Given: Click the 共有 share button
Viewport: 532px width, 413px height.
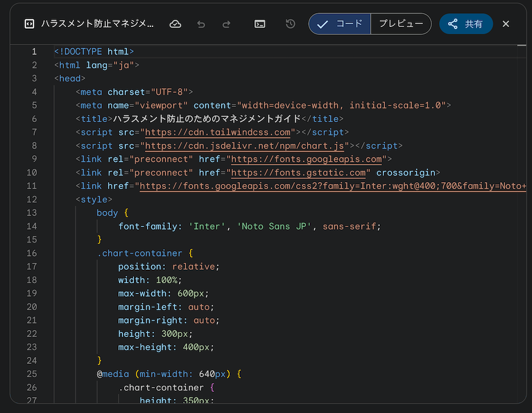Looking at the screenshot, I should (x=466, y=24).
